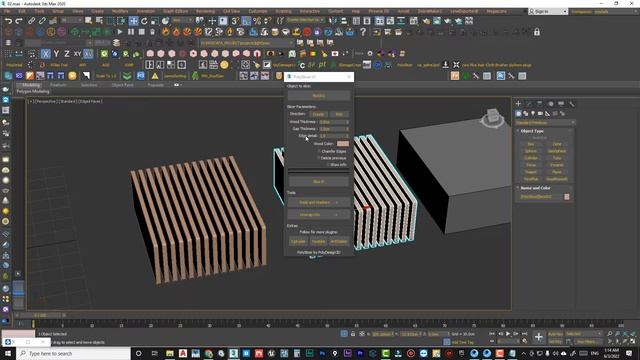Image resolution: width=640 pixels, height=360 pixels.
Task: Click the time slider on the timeline
Action: point(40,315)
